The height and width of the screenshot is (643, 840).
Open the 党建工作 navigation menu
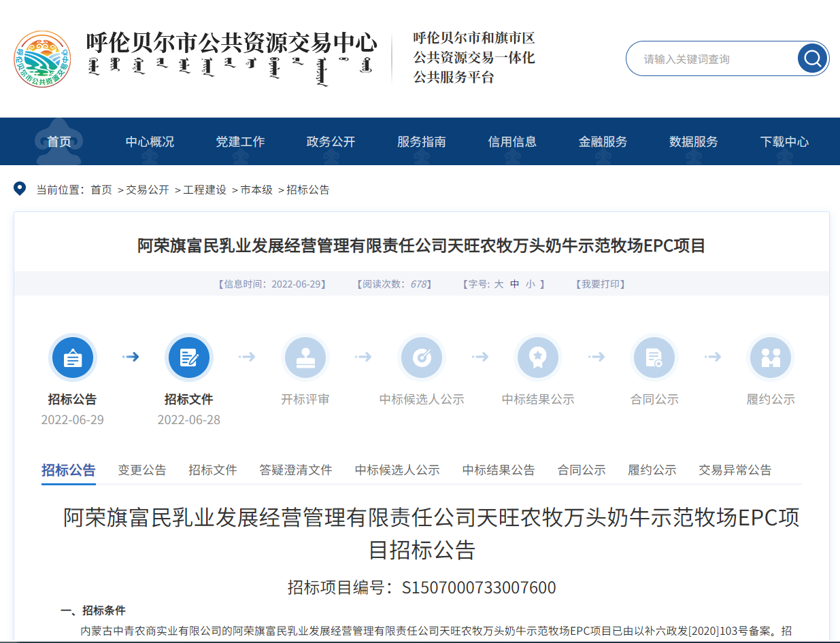click(240, 141)
